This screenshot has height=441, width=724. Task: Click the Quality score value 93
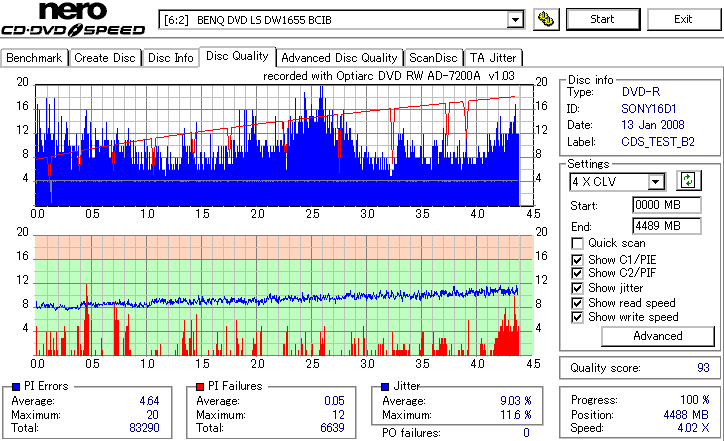point(703,368)
